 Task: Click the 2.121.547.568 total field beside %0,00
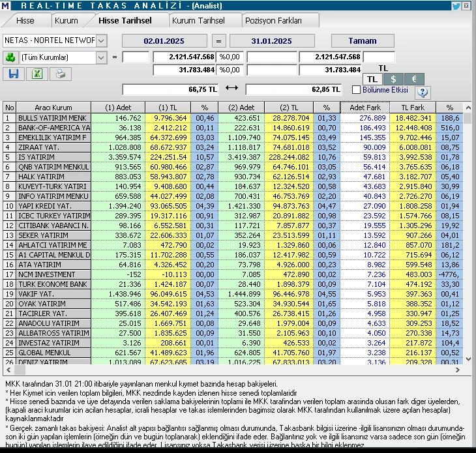coord(185,57)
